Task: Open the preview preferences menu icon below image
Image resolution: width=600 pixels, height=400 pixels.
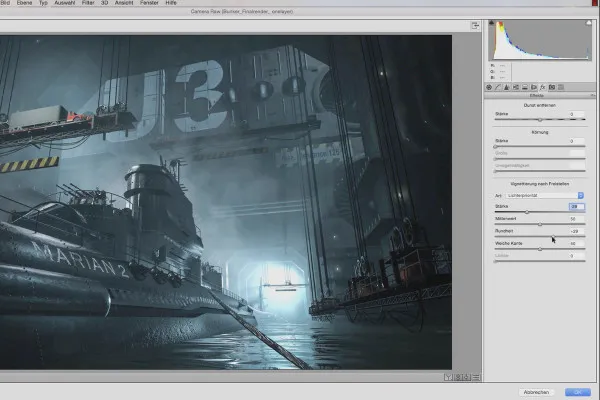Action: 476,377
